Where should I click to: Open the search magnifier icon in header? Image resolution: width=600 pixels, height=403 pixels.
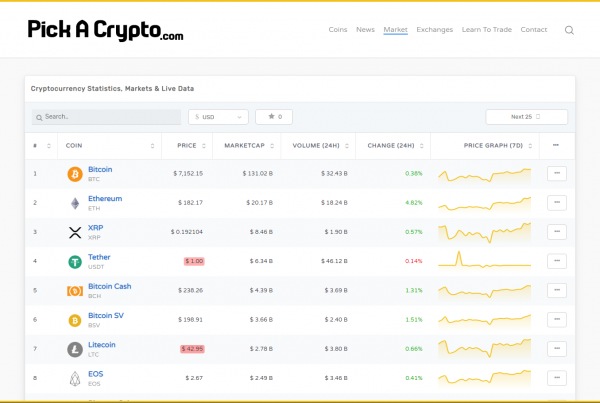[x=569, y=30]
